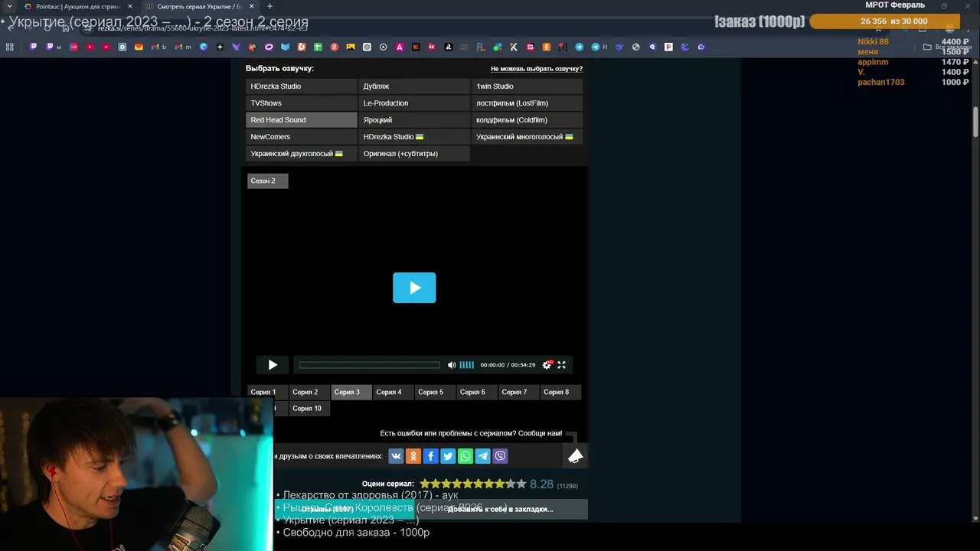This screenshot has height=551, width=980.
Task: Report a problem via 'Сообщи нам!' link
Action: [x=540, y=433]
